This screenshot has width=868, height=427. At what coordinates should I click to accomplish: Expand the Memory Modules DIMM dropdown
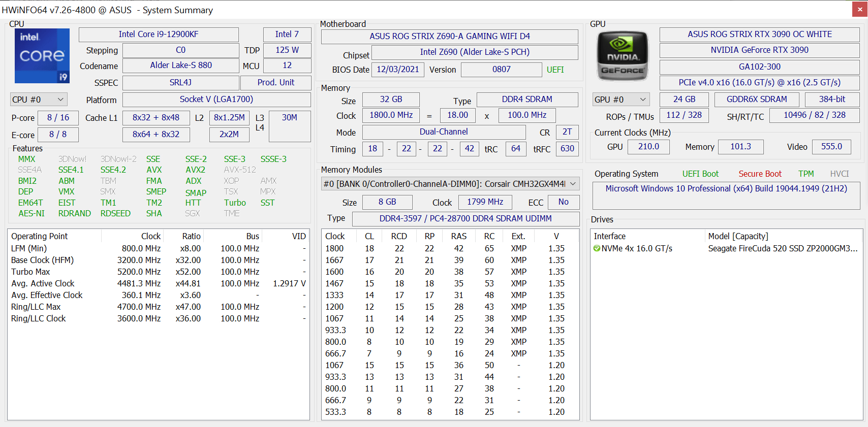[450, 184]
